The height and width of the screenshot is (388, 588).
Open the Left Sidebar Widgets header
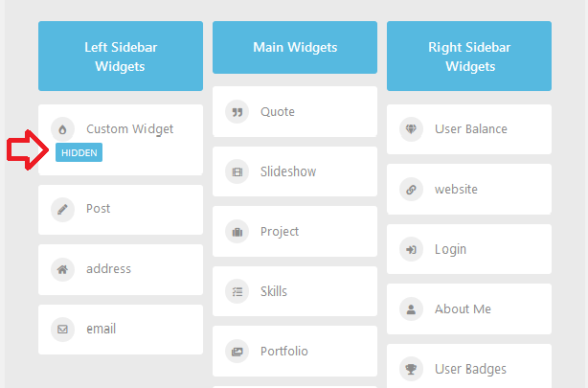click(x=121, y=56)
